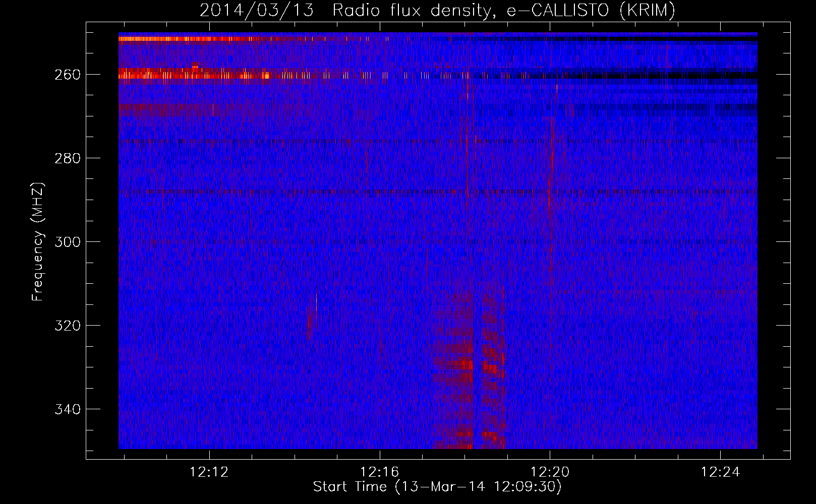The width and height of the screenshot is (816, 504).
Task: Click the 'Start Time (13-Mar-14 12:09:30)' label
Action: click(x=437, y=487)
